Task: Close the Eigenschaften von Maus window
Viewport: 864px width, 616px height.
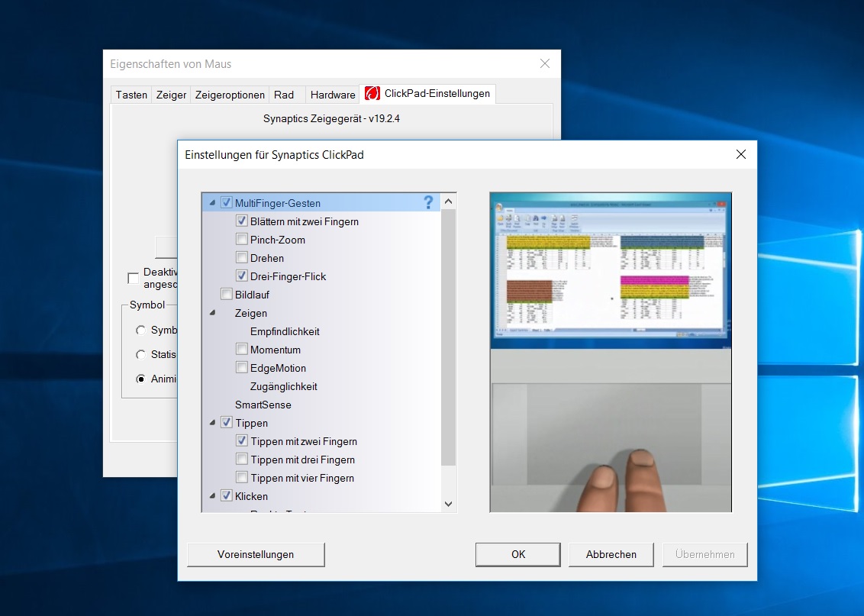Action: pyautogui.click(x=545, y=63)
